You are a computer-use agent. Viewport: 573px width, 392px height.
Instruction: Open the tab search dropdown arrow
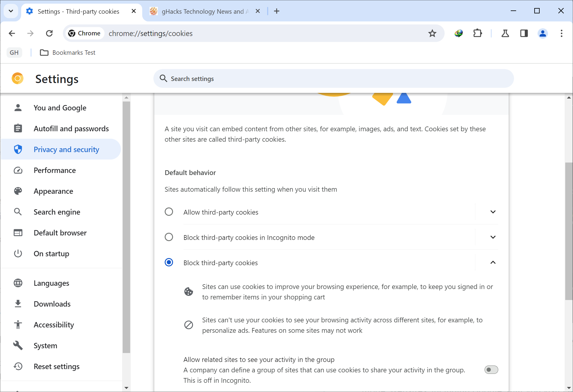tap(11, 11)
